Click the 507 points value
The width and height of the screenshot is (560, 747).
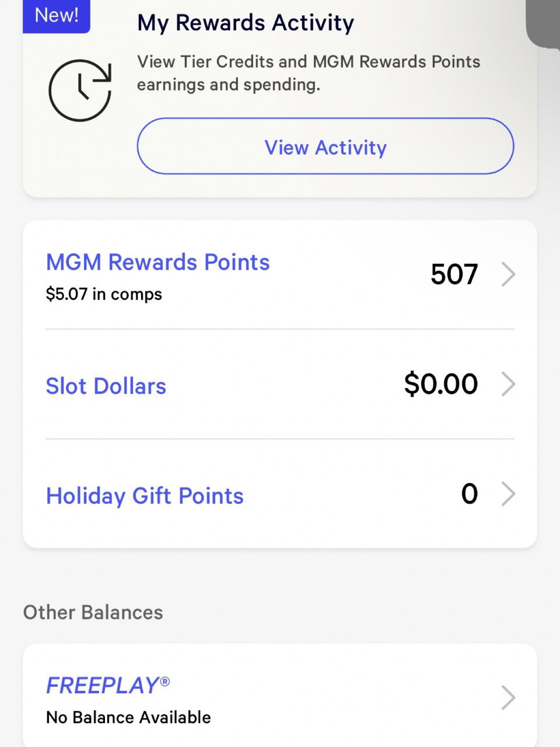click(x=454, y=274)
